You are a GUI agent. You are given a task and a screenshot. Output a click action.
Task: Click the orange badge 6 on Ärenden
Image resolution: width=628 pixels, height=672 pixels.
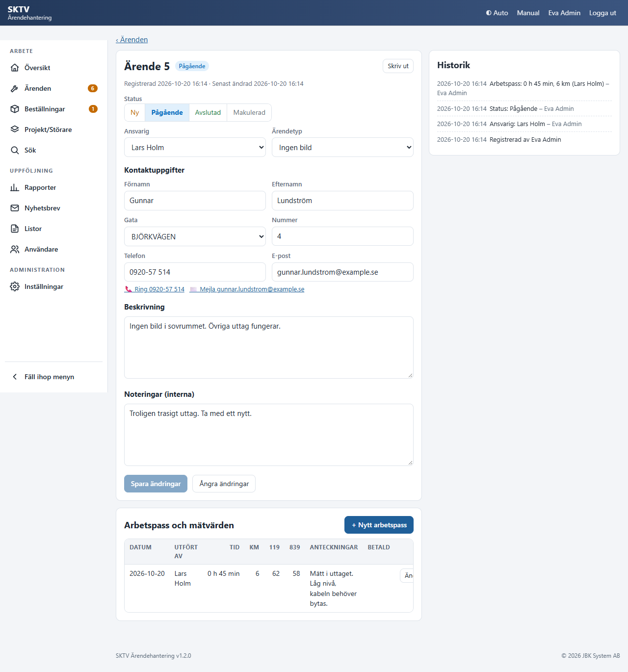(x=93, y=88)
